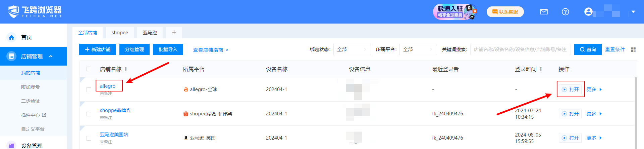
Task: Open the 查看店铺指南 link
Action: pyautogui.click(x=210, y=50)
